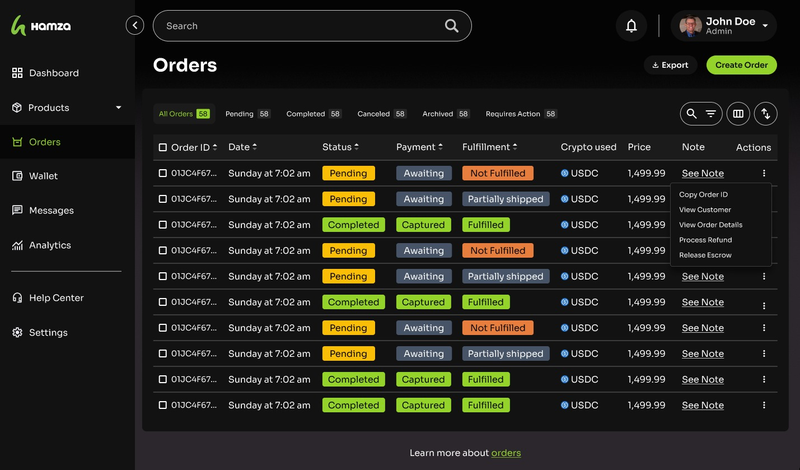This screenshot has width=800, height=470.
Task: Open the three-dot menu of the sixth order row
Action: tap(764, 306)
